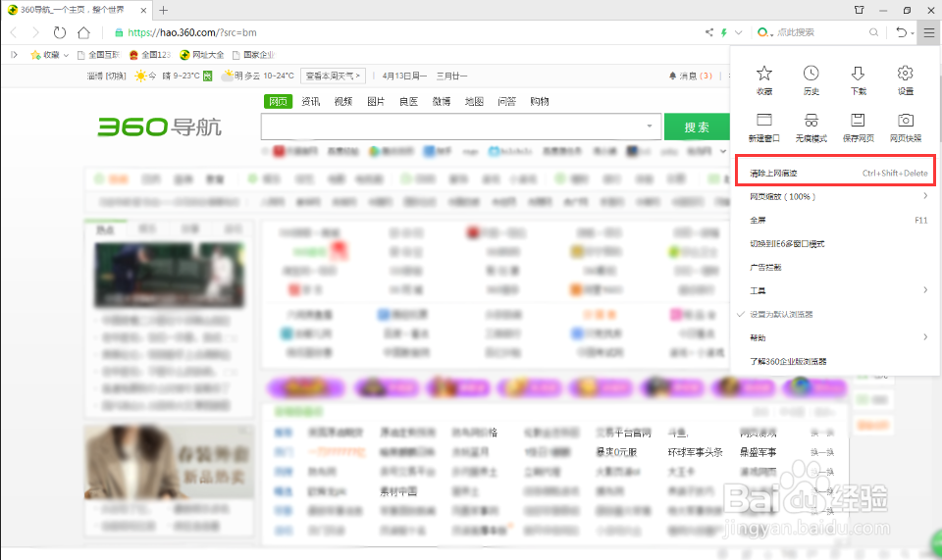Open the 春装 fashion ad banner
Image resolution: width=942 pixels, height=560 pixels.
(169, 462)
